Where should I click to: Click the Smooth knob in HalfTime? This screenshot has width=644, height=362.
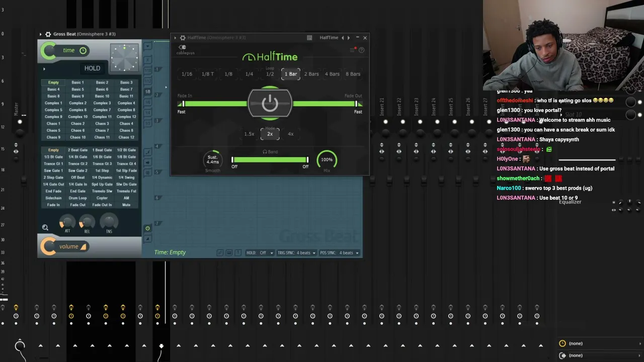tap(212, 160)
